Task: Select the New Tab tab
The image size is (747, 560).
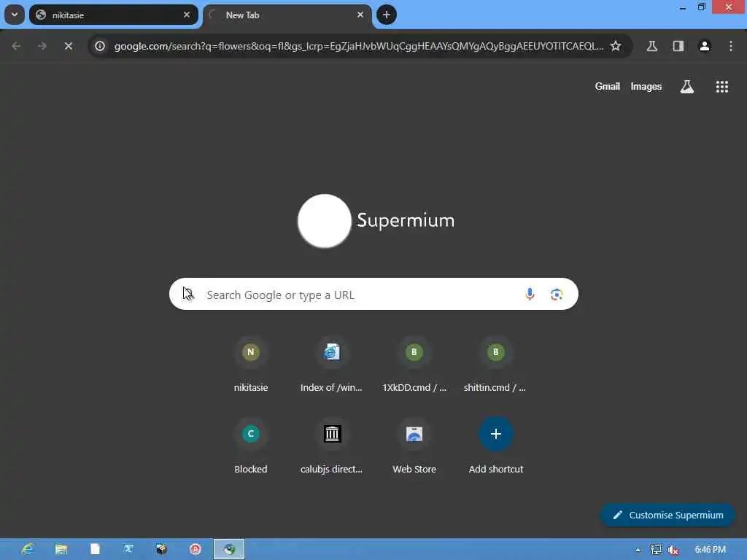Action: [287, 15]
